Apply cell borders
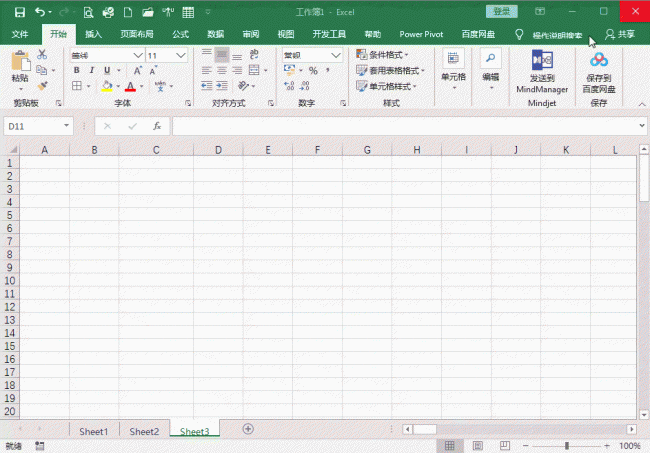This screenshot has width=650, height=453. pos(77,86)
